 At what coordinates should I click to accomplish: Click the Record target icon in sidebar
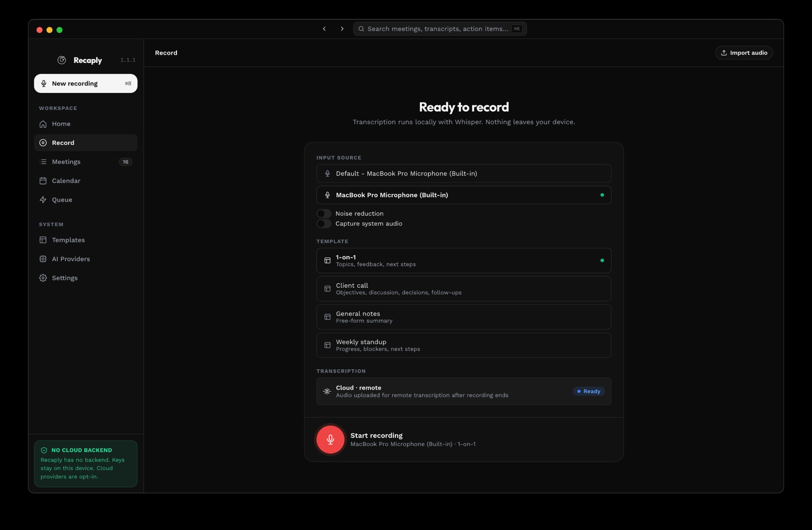click(43, 143)
